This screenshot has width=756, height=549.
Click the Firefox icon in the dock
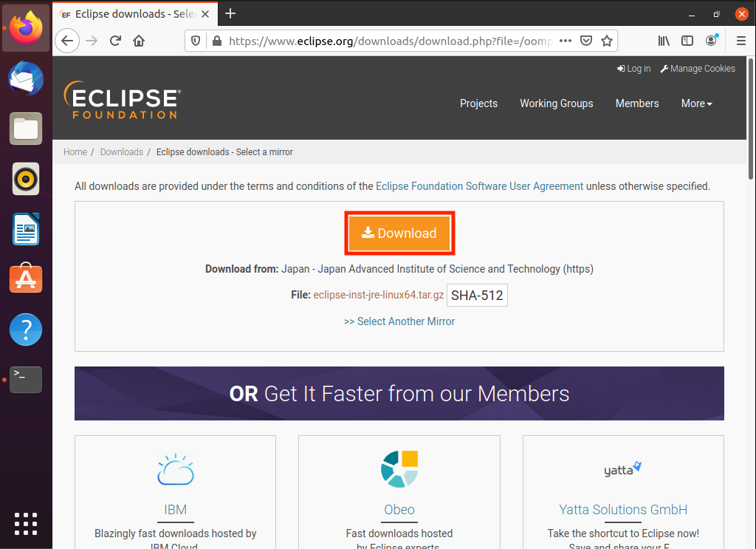[26, 27]
